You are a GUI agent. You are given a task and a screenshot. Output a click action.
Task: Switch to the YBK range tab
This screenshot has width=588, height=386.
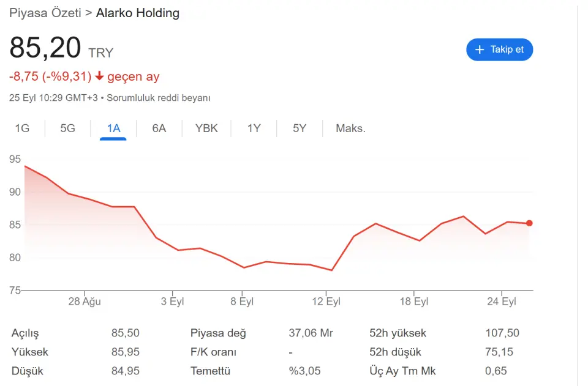point(206,128)
